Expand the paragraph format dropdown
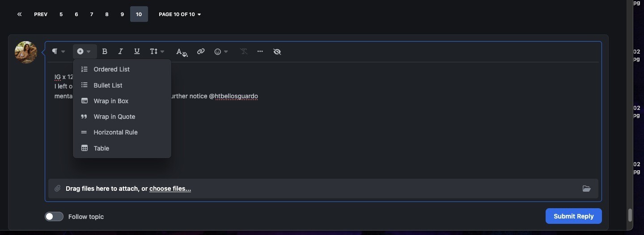 58,51
